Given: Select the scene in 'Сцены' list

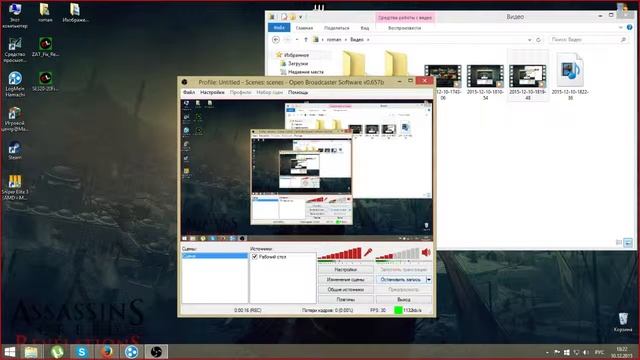Looking at the screenshot, I should pos(215,256).
